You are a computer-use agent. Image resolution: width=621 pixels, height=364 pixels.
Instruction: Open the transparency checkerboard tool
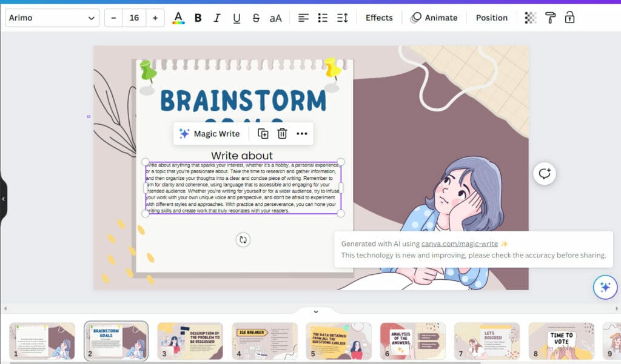[531, 18]
